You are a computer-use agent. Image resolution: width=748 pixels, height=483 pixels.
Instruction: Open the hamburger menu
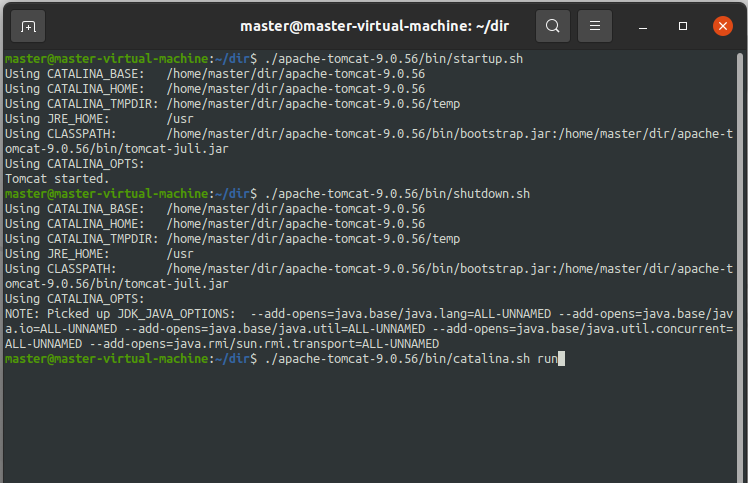coord(595,26)
